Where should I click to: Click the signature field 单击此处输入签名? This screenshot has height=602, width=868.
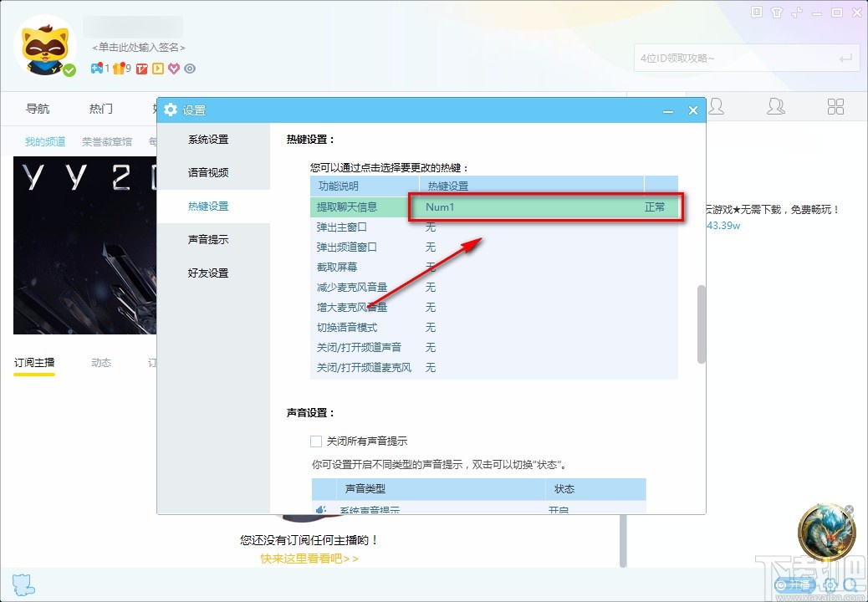pos(139,48)
